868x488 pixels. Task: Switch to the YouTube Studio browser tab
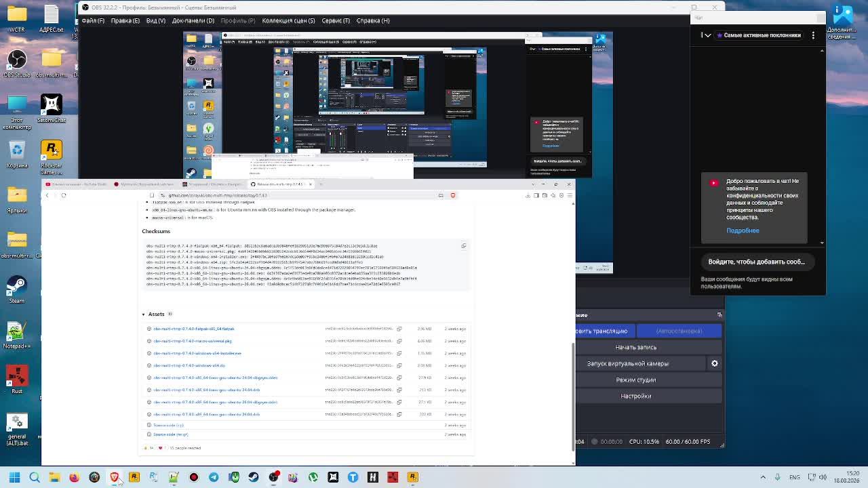coord(76,184)
